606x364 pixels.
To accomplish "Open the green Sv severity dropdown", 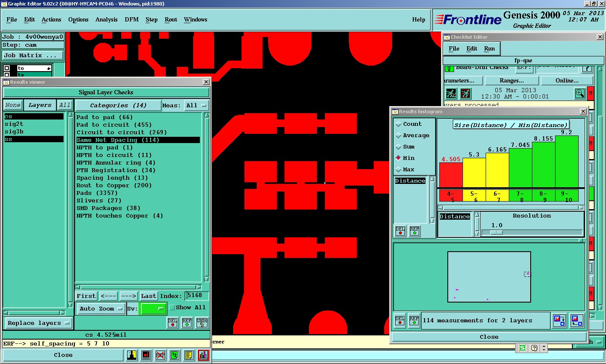I will 154,309.
